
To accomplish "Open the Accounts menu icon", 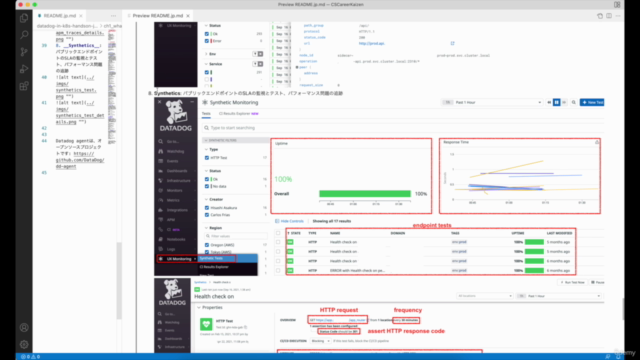I will click(x=24, y=327).
